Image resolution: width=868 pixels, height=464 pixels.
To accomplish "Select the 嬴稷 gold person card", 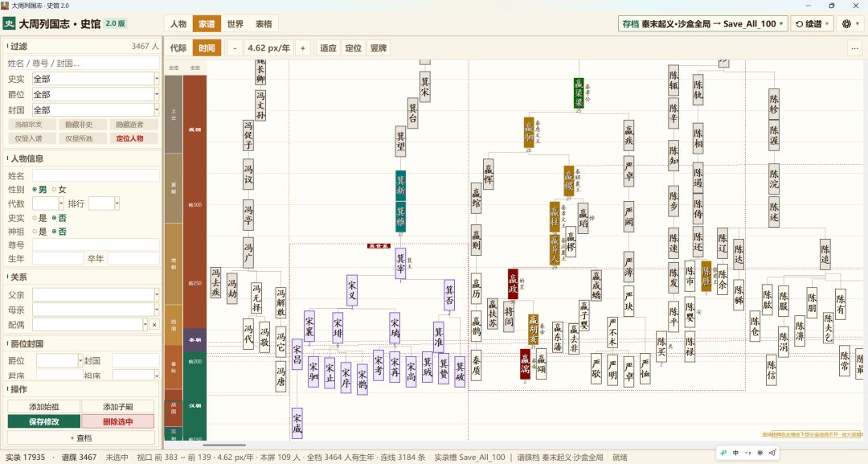I will 569,181.
